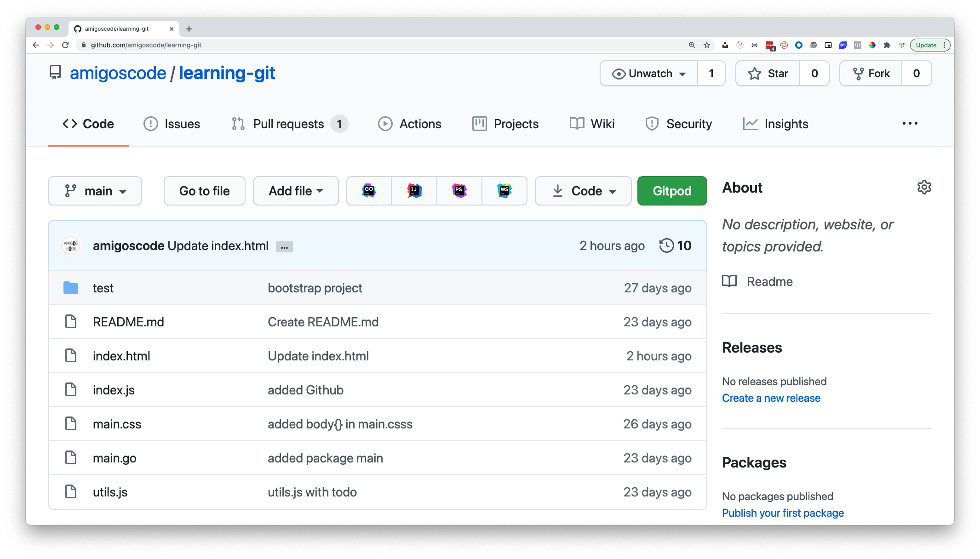Viewport: 980px width, 559px height.
Task: Click the amigoscode avatar in commit row
Action: [x=71, y=245]
